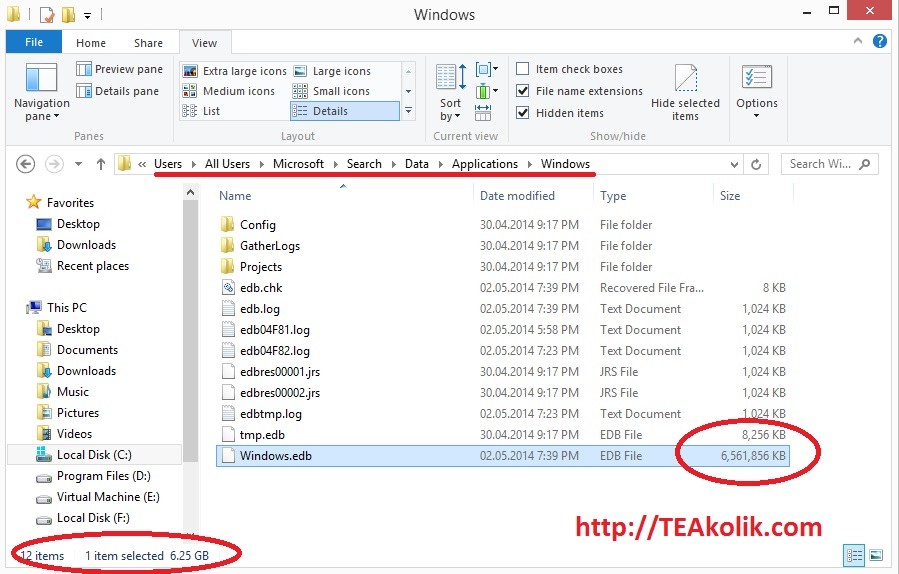
Task: Click Hide selected items button
Action: (x=685, y=92)
